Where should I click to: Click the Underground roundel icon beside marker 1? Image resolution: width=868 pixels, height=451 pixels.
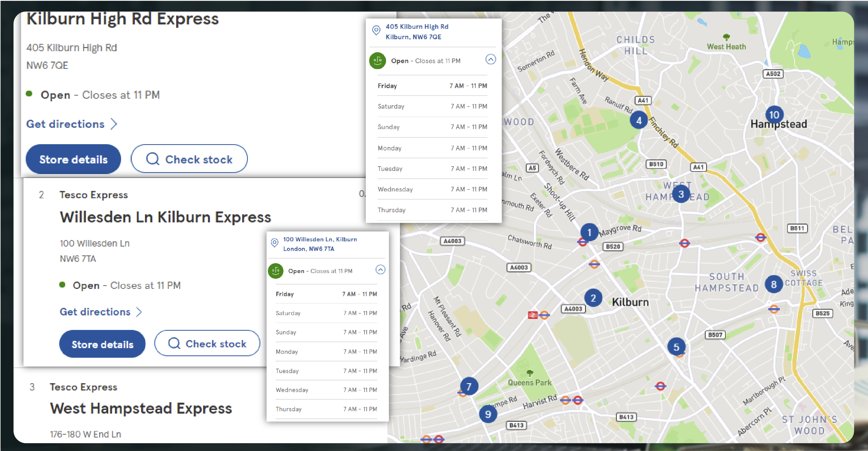[x=582, y=242]
